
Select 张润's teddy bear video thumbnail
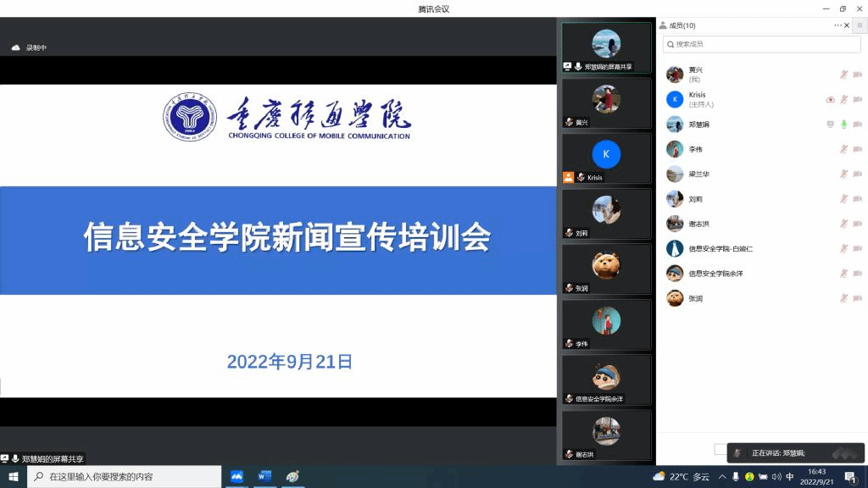[x=606, y=266]
